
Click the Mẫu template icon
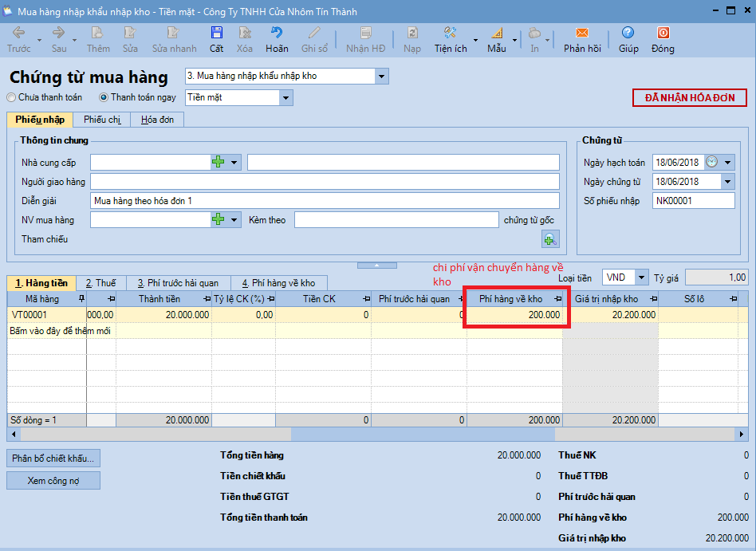[497, 33]
